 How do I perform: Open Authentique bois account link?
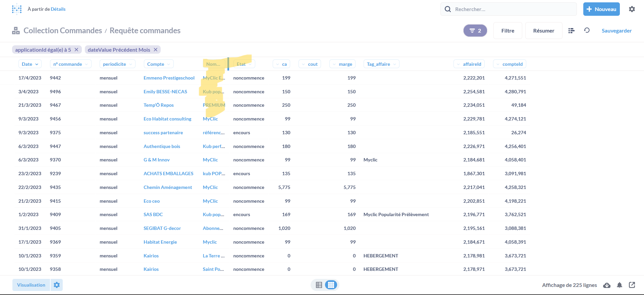(x=162, y=146)
